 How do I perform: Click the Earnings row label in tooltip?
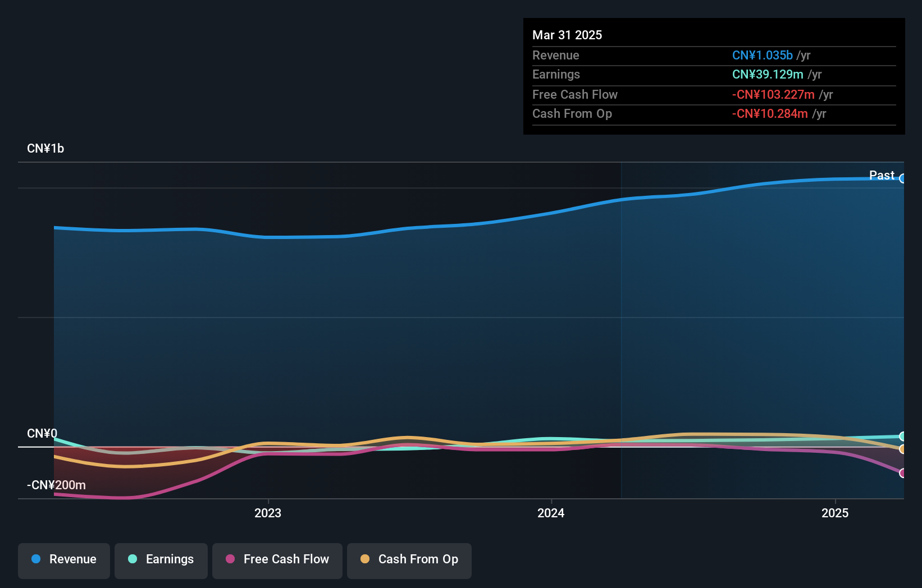click(556, 74)
